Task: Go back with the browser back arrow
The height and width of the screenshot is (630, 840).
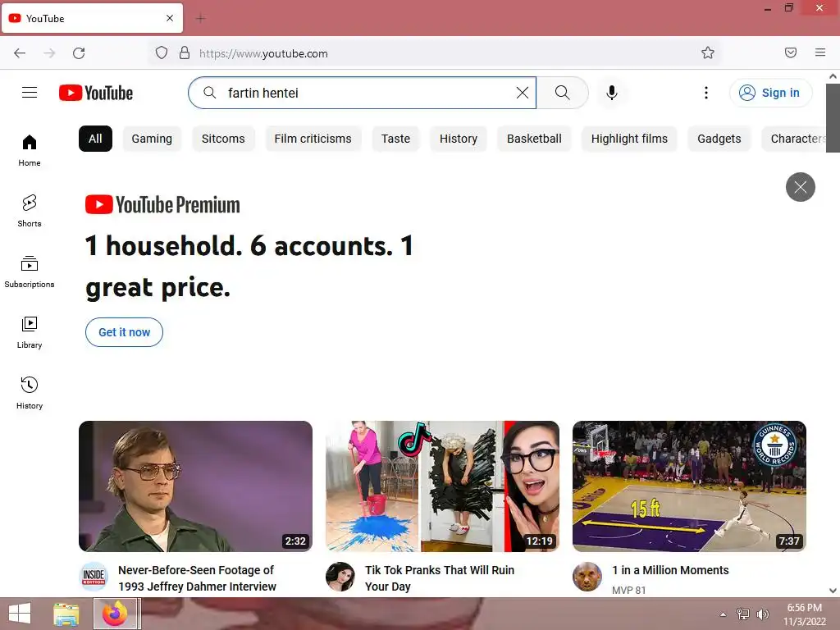Action: pos(20,53)
